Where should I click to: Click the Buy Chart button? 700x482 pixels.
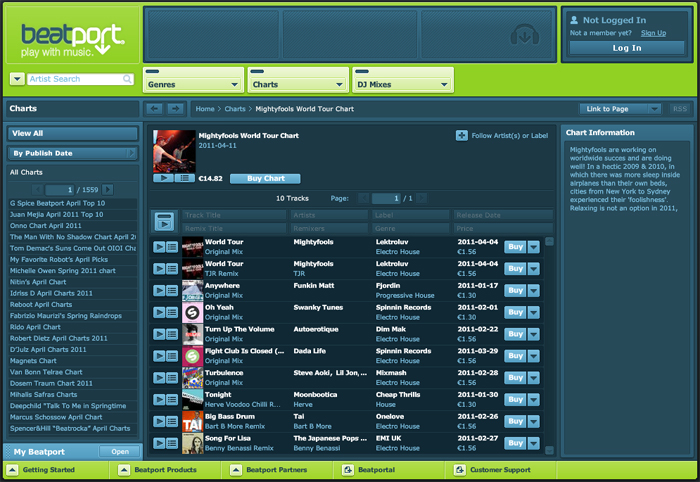(265, 178)
